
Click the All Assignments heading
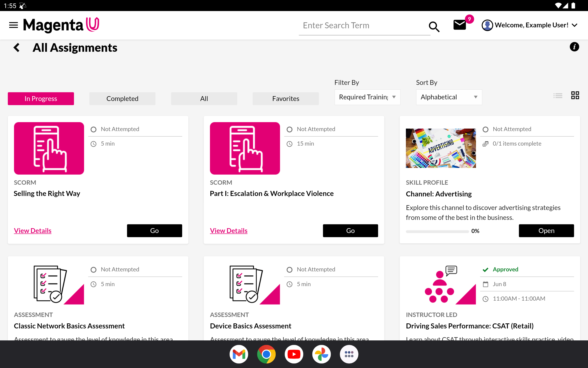click(75, 47)
